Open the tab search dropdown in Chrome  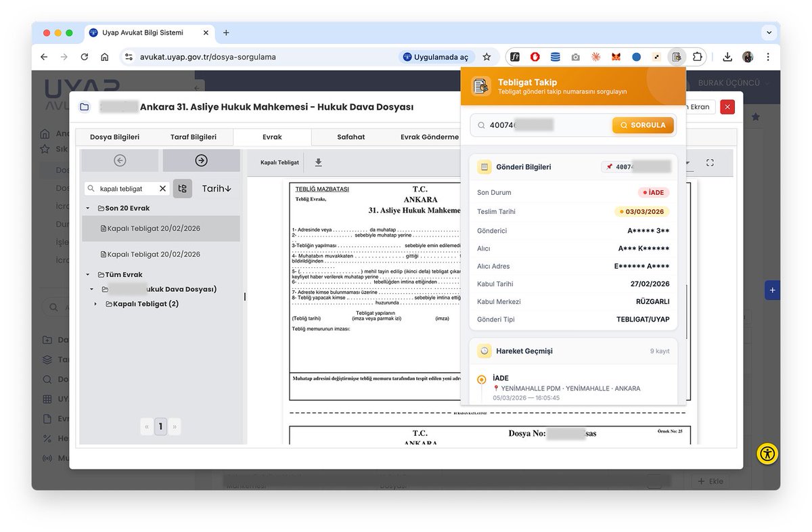[x=769, y=32]
